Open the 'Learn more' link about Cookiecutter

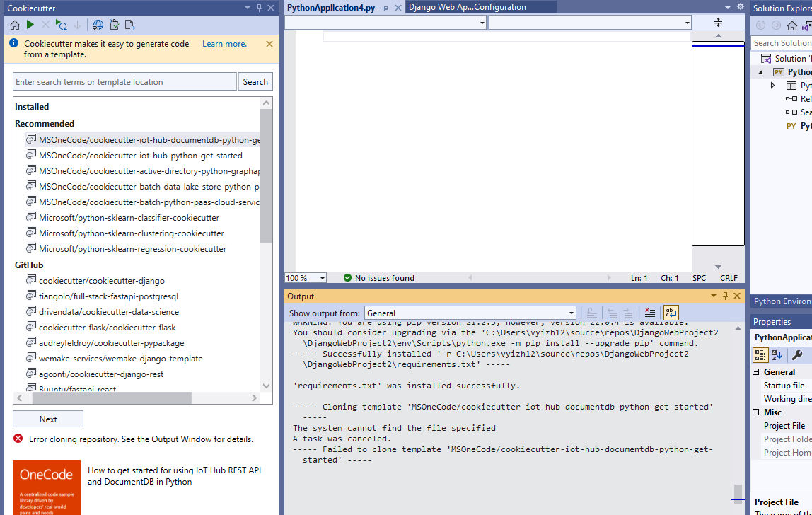pos(224,43)
